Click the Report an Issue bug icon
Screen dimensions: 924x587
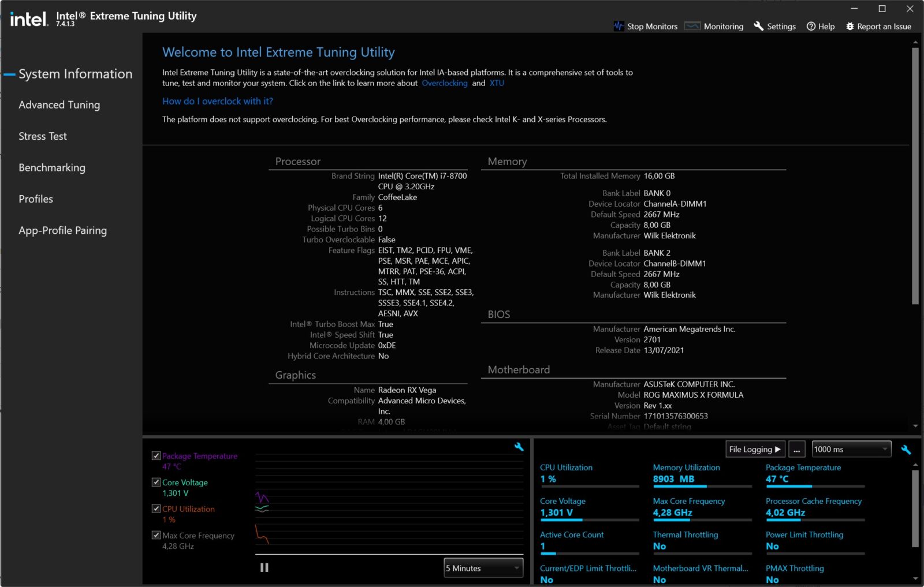pos(849,26)
